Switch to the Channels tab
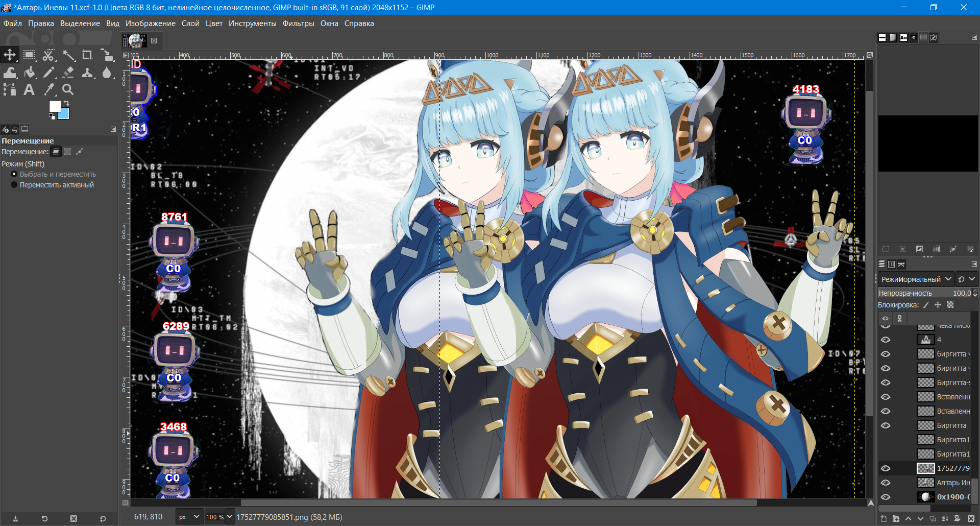980x526 pixels. point(891,264)
